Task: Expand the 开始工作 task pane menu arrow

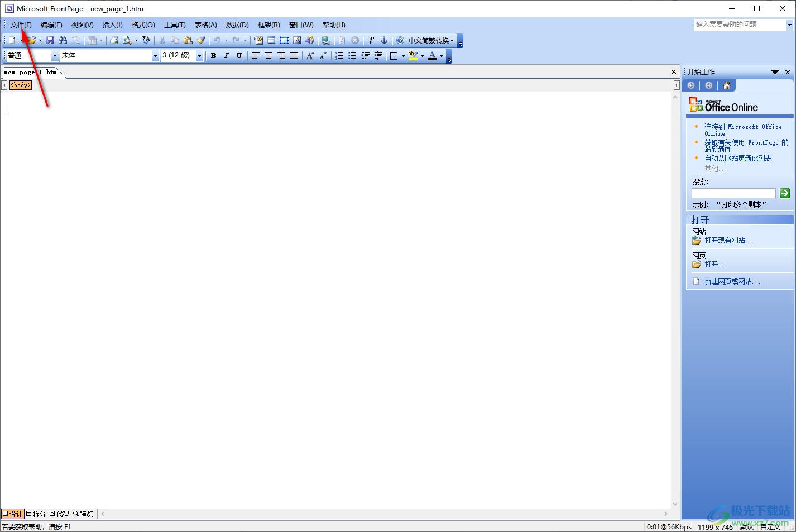Action: click(x=775, y=72)
